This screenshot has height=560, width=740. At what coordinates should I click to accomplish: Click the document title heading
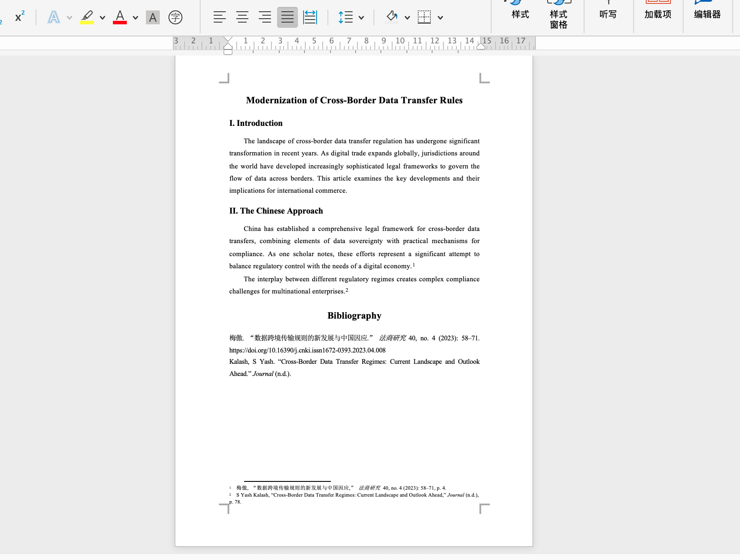pyautogui.click(x=354, y=100)
